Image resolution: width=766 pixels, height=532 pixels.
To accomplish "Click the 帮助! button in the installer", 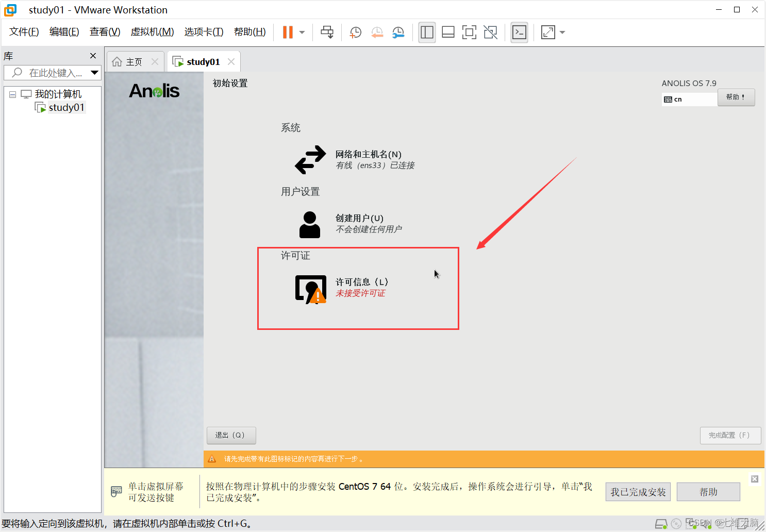I will (736, 97).
